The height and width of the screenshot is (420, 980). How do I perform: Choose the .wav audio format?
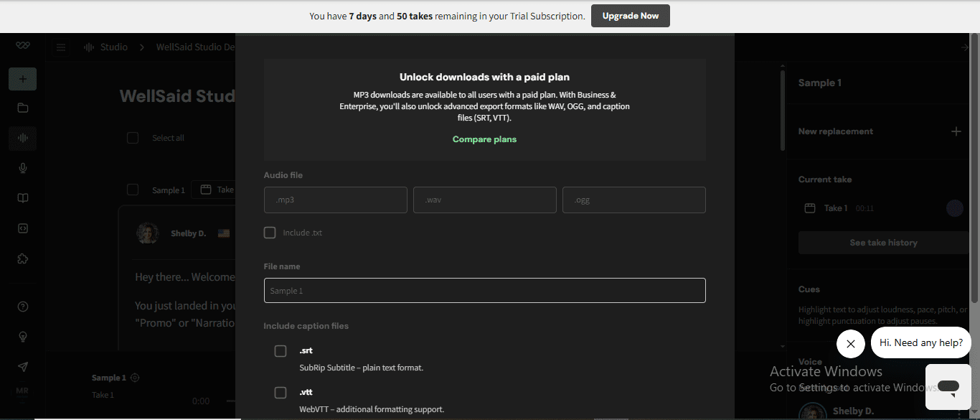pos(485,200)
